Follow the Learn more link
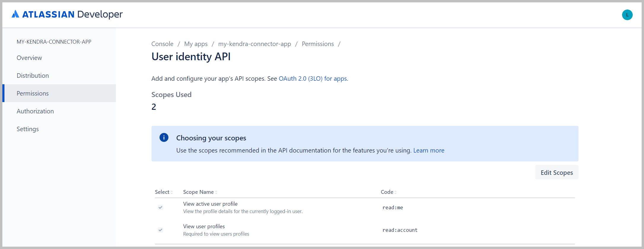The image size is (644, 249). click(x=429, y=150)
